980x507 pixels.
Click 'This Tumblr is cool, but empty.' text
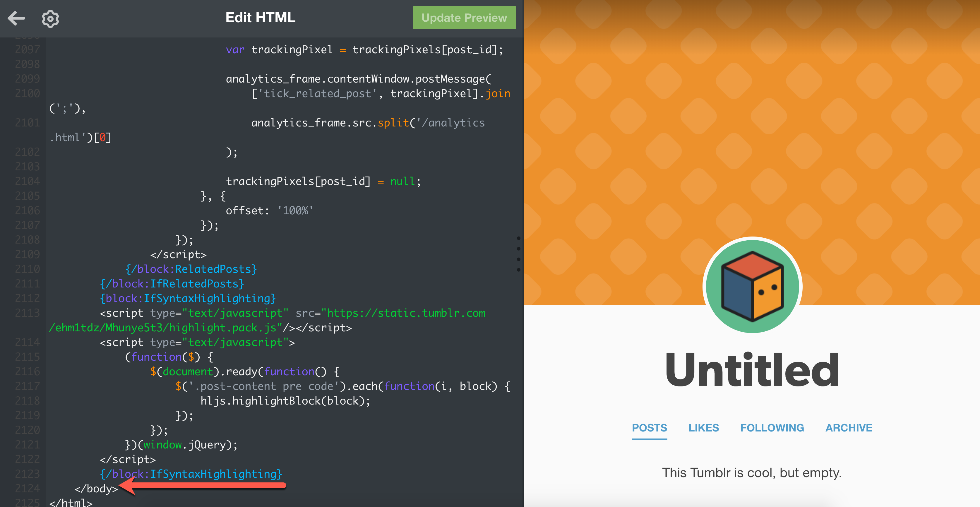coord(752,473)
